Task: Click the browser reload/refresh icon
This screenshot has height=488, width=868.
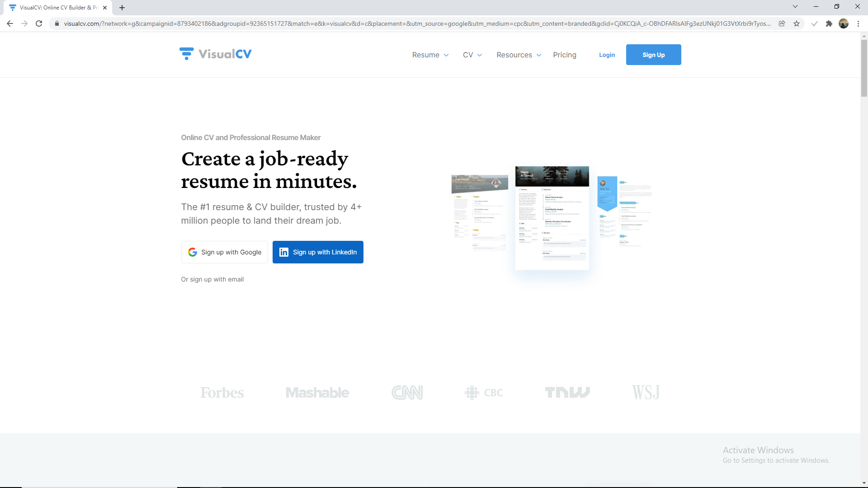Action: pyautogui.click(x=39, y=23)
